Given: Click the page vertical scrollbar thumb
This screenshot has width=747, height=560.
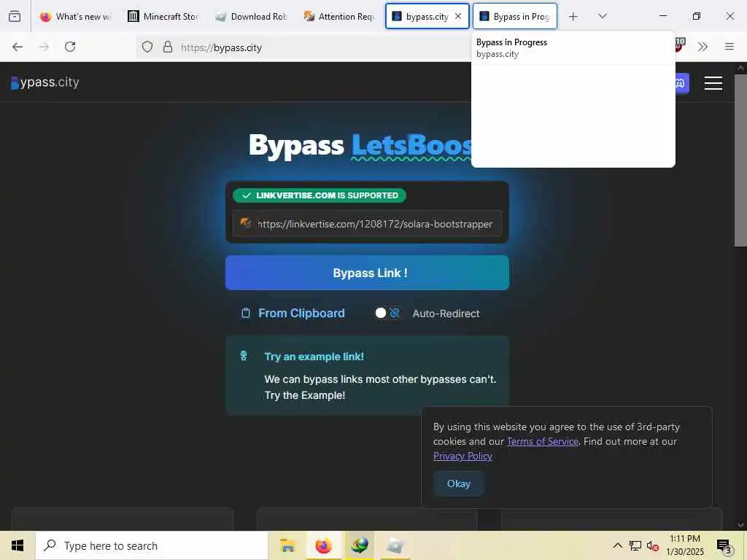Looking at the screenshot, I should pos(740,160).
